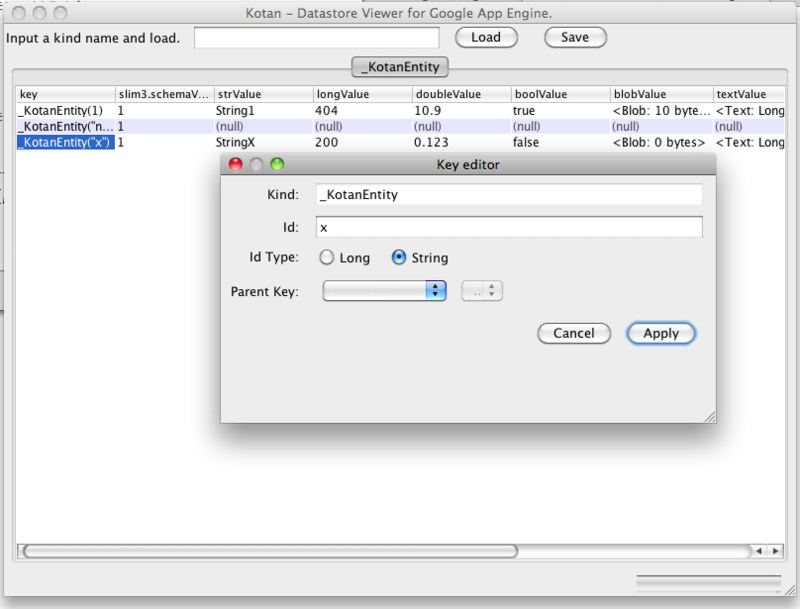This screenshot has width=800, height=609.
Task: Click the doubleValue column header
Action: [x=462, y=94]
